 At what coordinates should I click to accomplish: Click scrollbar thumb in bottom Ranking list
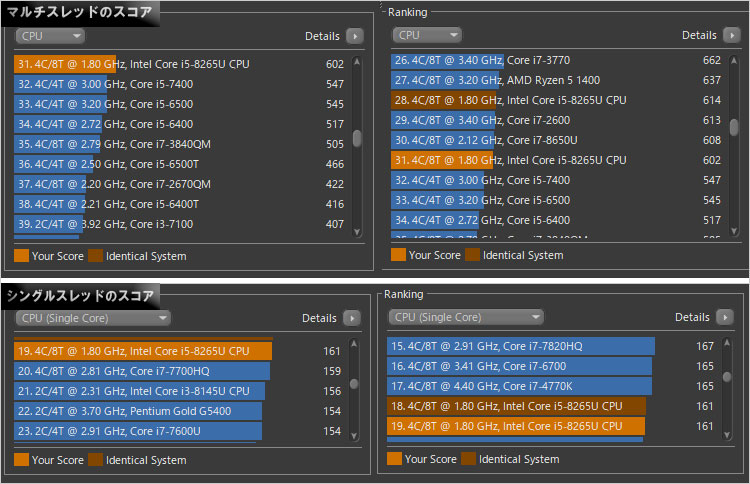point(727,377)
